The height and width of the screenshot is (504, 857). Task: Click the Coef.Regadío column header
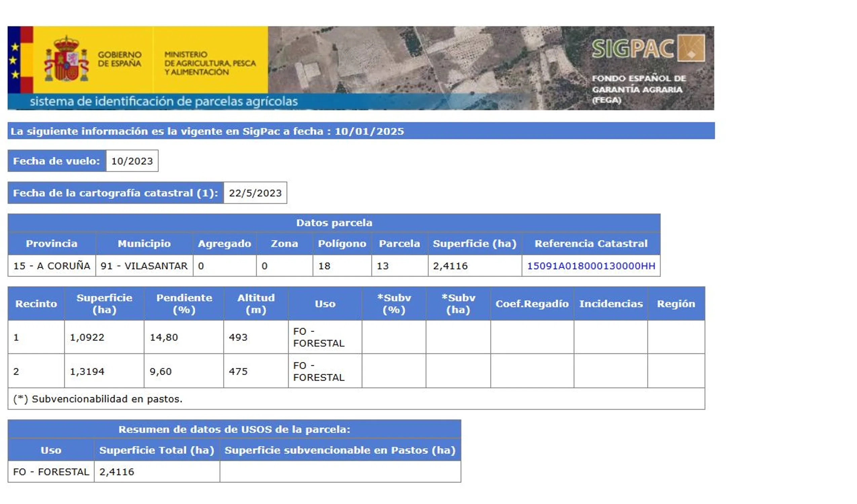[532, 303]
